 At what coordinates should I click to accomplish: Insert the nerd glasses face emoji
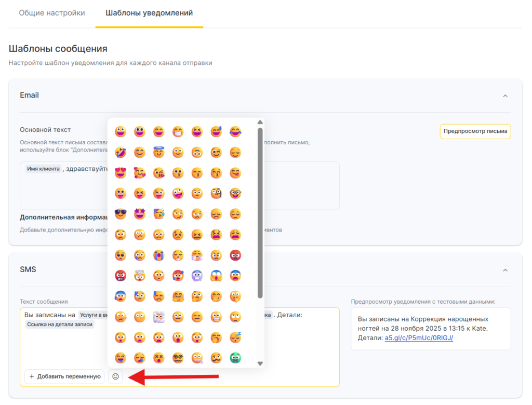coord(236,194)
